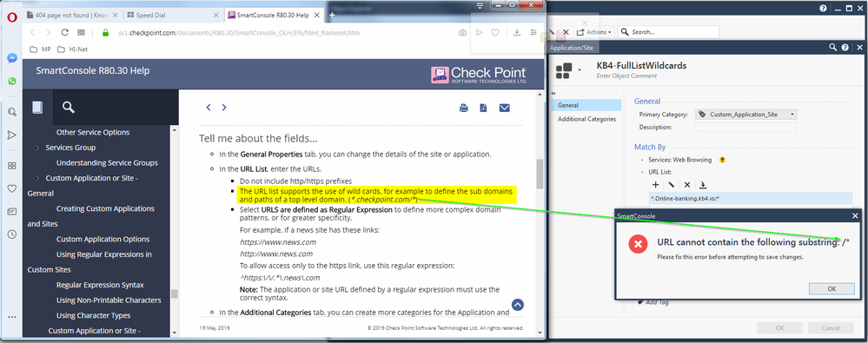
Task: Bookmark this page with the heart icon
Action: pos(495,33)
